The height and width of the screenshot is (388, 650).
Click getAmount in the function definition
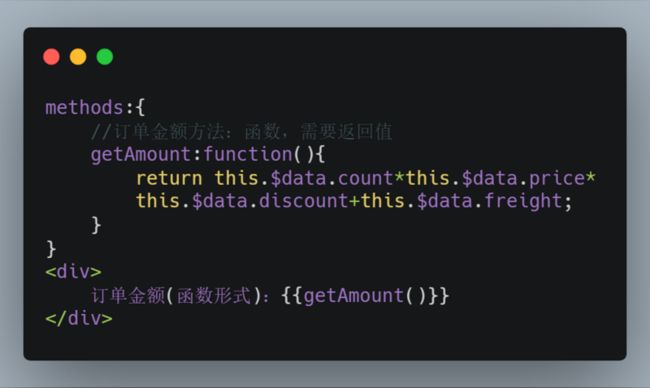pos(141,155)
